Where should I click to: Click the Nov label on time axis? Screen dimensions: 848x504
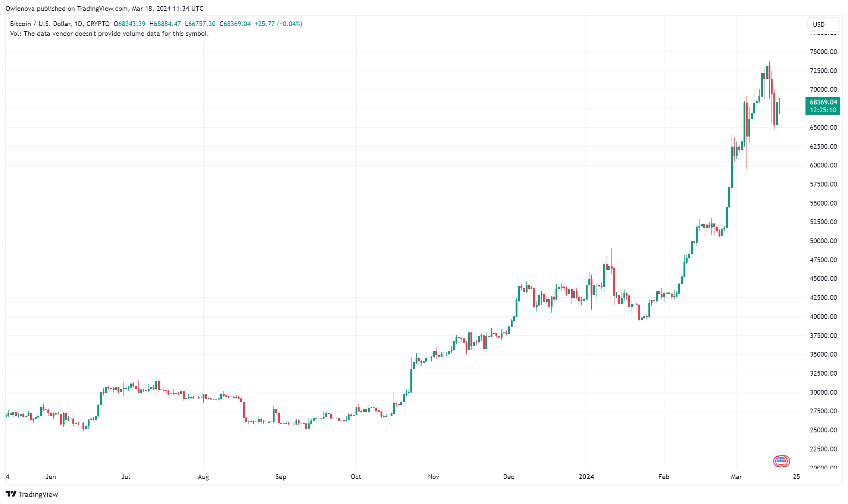pos(434,476)
